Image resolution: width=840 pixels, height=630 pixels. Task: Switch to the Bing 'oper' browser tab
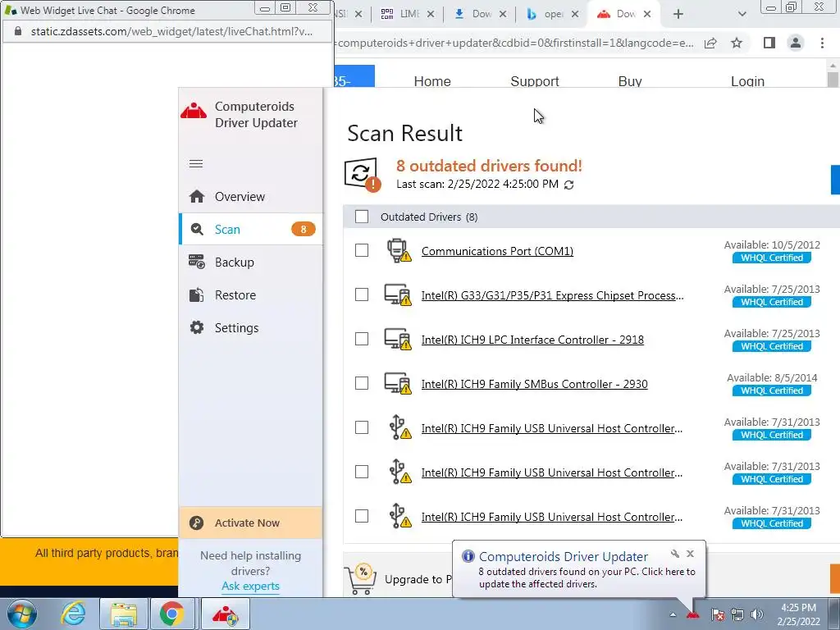[x=553, y=14]
